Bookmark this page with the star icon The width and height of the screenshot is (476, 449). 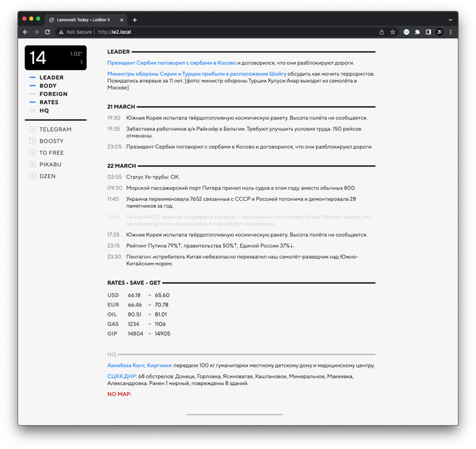392,32
